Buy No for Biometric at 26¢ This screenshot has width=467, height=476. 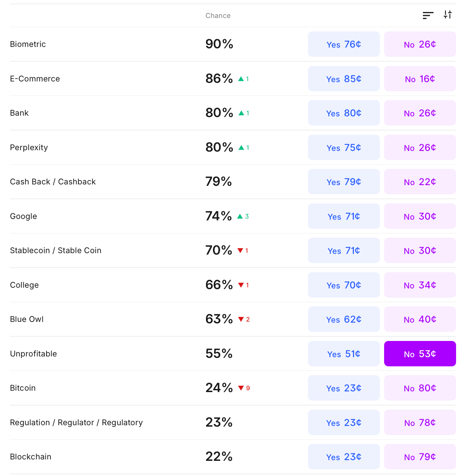[420, 44]
